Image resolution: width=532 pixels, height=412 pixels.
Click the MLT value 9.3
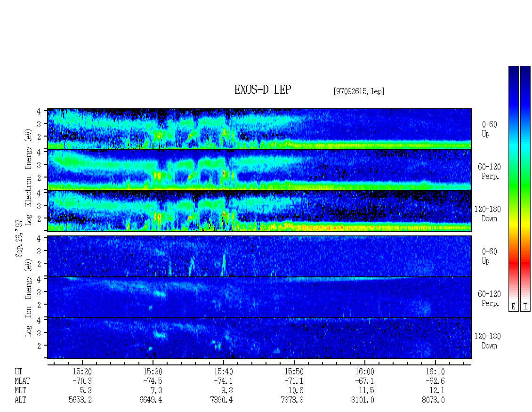227,391
